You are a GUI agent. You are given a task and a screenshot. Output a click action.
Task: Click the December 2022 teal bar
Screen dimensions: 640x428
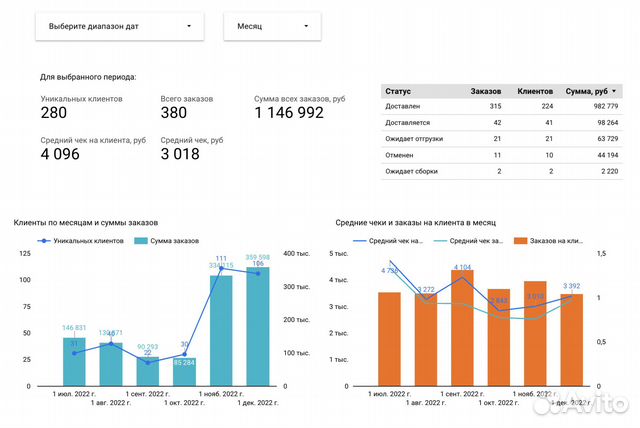pyautogui.click(x=259, y=325)
